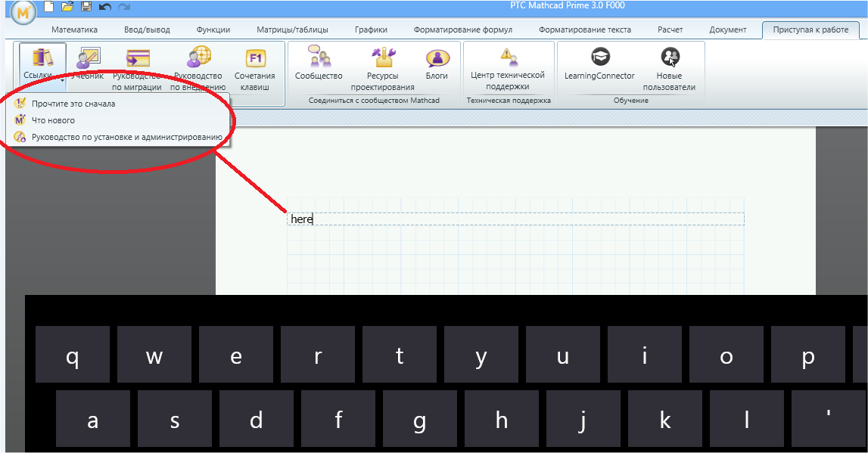Image resolution: width=868 pixels, height=453 pixels.
Task: Tap the r key on on-screen keyboard
Action: 318,355
